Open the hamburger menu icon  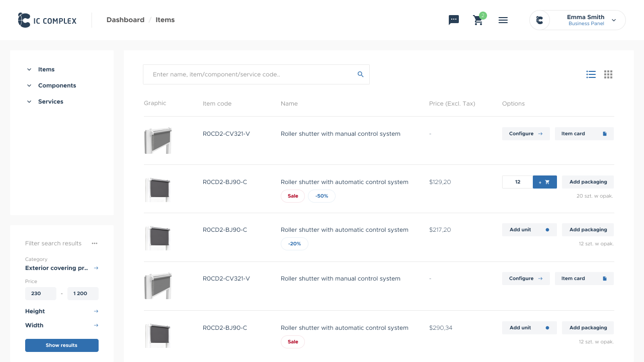(x=503, y=20)
